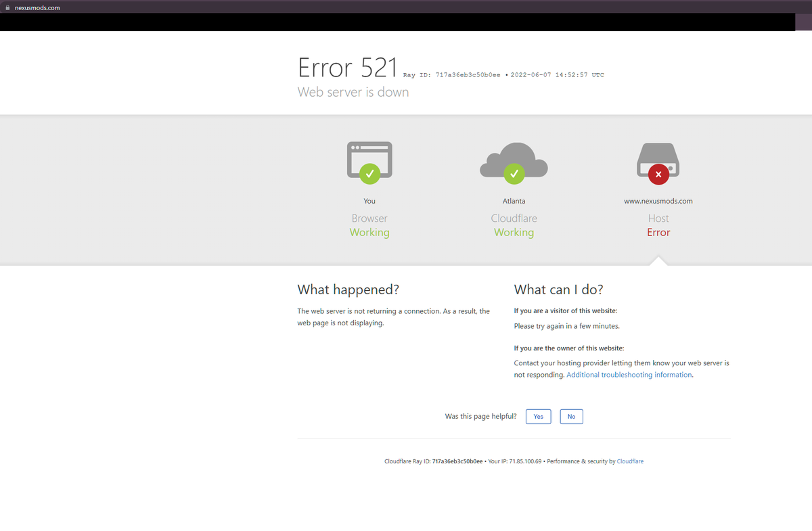The width and height of the screenshot is (812, 531).
Task: Click the 'Browser' label
Action: [x=369, y=218]
